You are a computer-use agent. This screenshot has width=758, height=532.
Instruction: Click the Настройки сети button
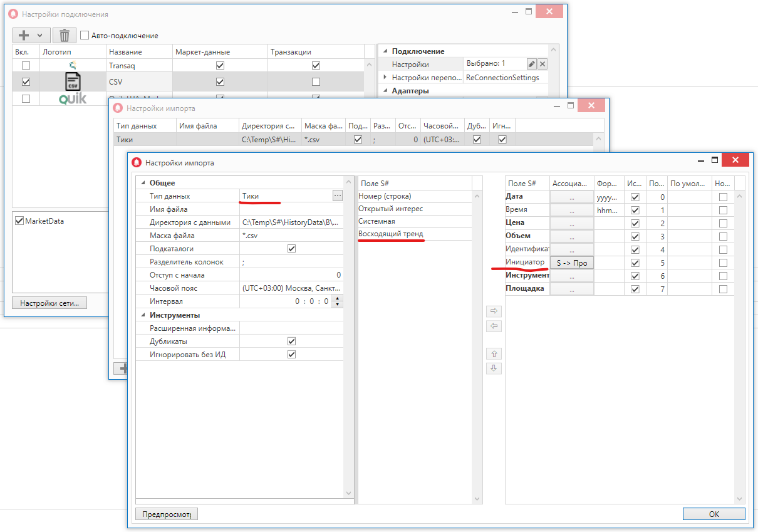pyautogui.click(x=49, y=303)
